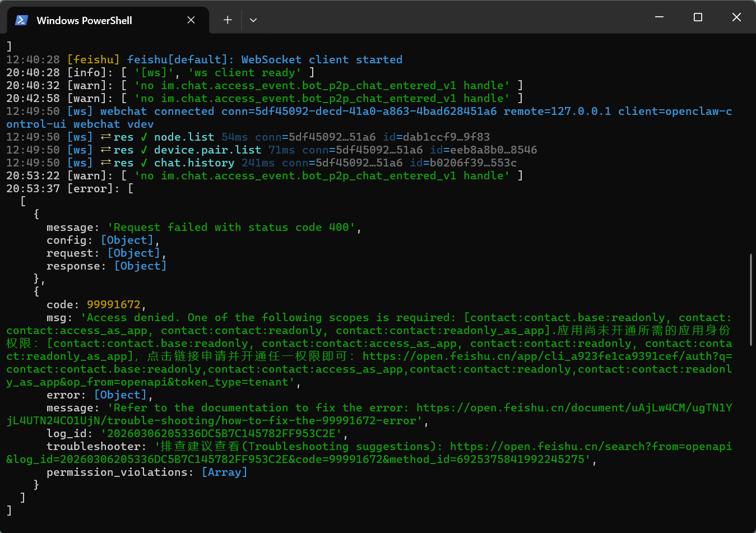Close the terminal window
The image size is (756, 533).
[736, 17]
